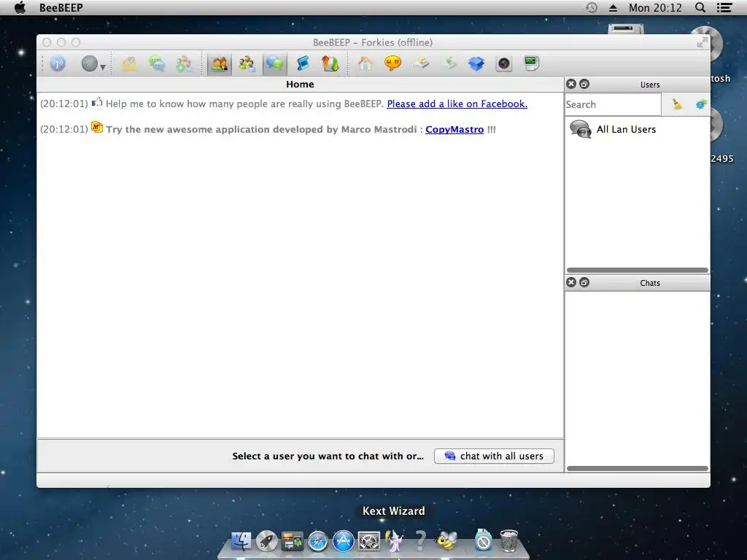The width and height of the screenshot is (747, 560).
Task: Click the grey status circle toolbar button
Action: pos(89,63)
